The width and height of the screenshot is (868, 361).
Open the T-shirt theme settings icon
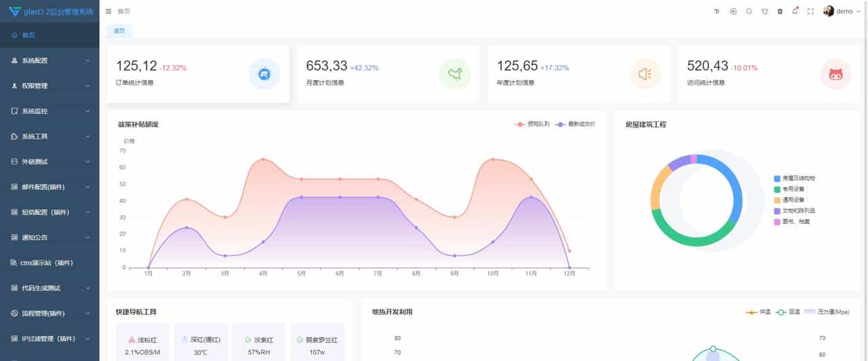tap(764, 12)
